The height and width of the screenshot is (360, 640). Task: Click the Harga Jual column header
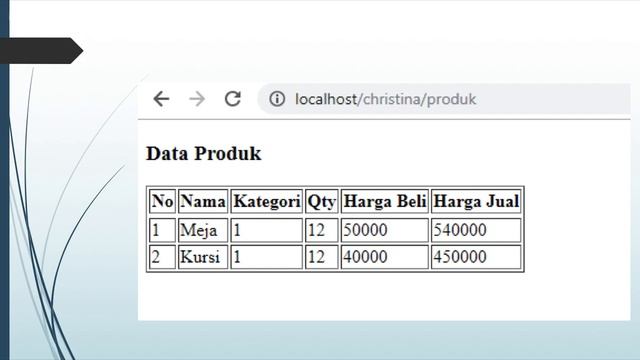tap(476, 201)
